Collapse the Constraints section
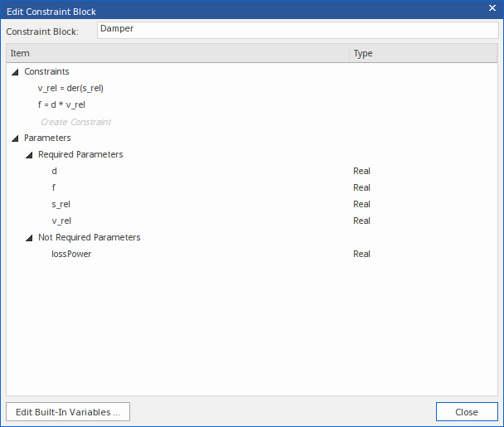The image size is (504, 427). pos(16,72)
